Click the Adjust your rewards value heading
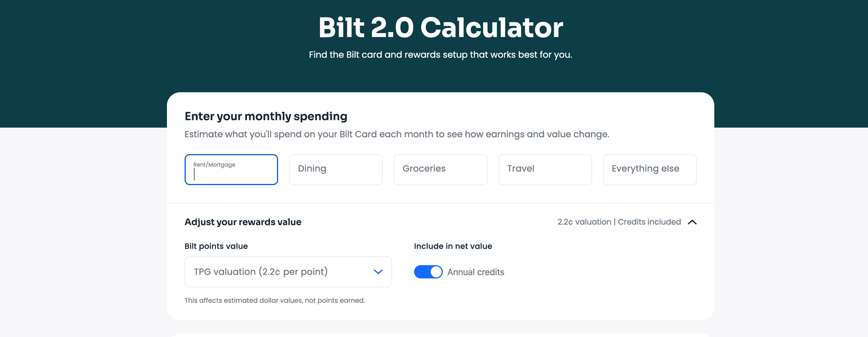This screenshot has height=337, width=868. tap(243, 222)
